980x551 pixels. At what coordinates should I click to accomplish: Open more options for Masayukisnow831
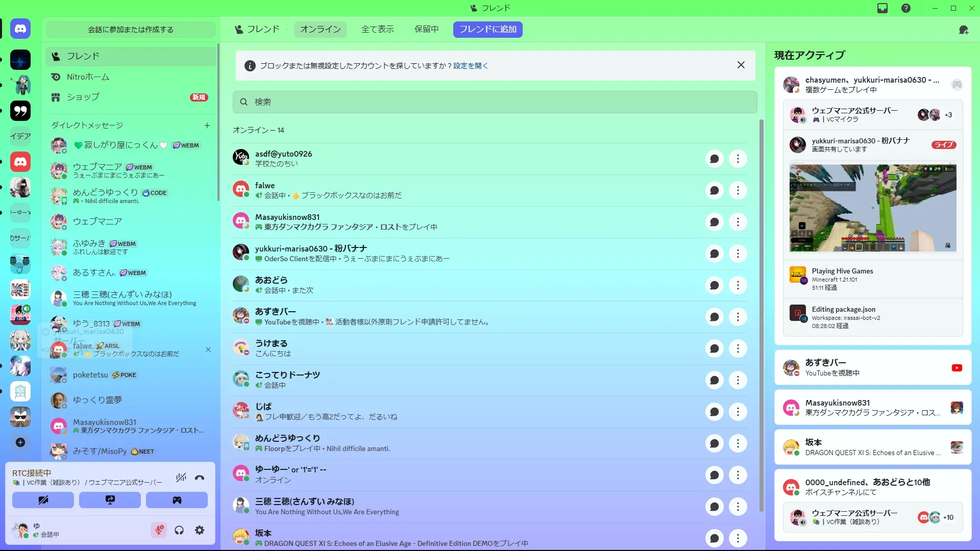[738, 222]
